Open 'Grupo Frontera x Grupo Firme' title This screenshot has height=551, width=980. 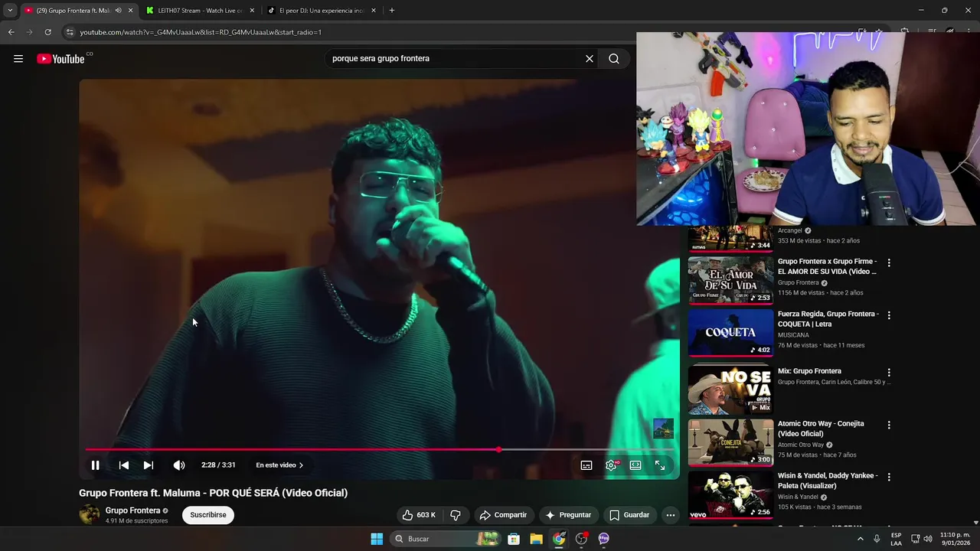point(828,266)
